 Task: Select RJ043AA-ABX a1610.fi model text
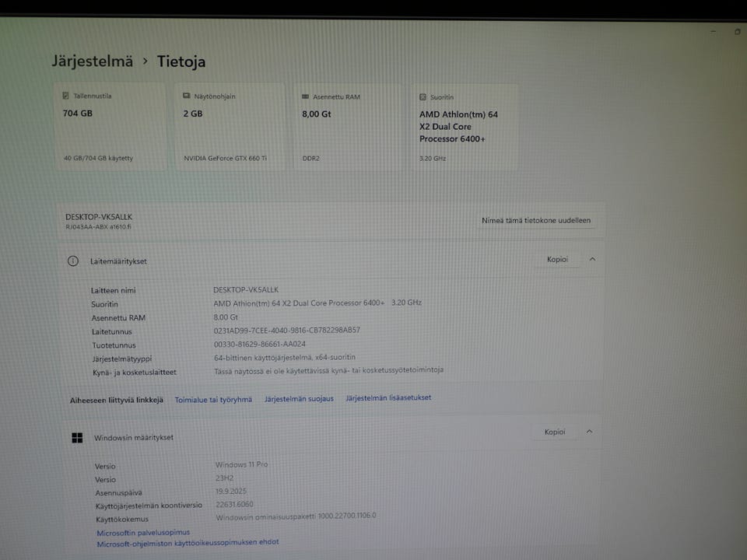coord(98,226)
